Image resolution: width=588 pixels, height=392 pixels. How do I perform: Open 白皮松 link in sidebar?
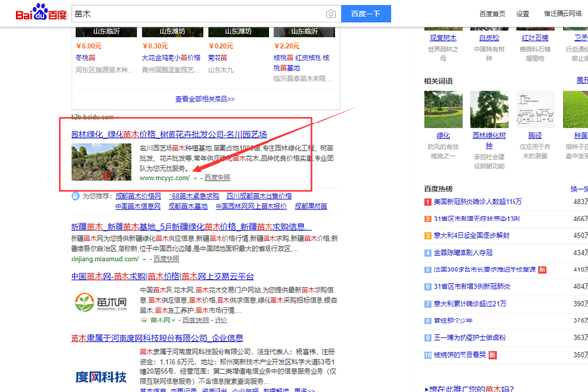489,38
